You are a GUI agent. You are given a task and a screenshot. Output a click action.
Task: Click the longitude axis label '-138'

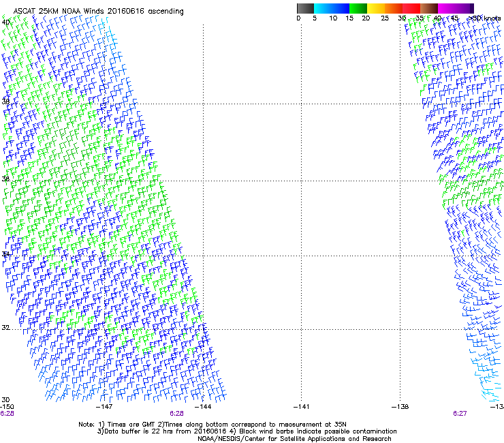(400, 407)
